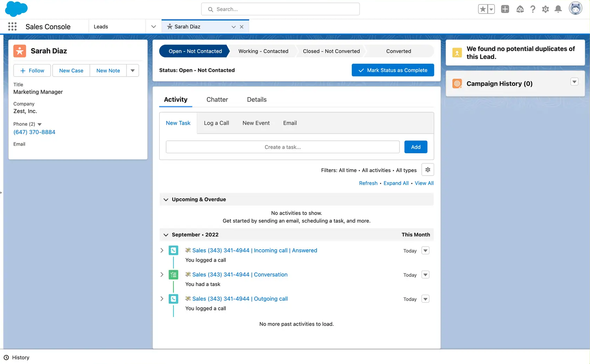This screenshot has width=590, height=364.
Task: Open the favorites list dropdown arrow
Action: click(491, 9)
